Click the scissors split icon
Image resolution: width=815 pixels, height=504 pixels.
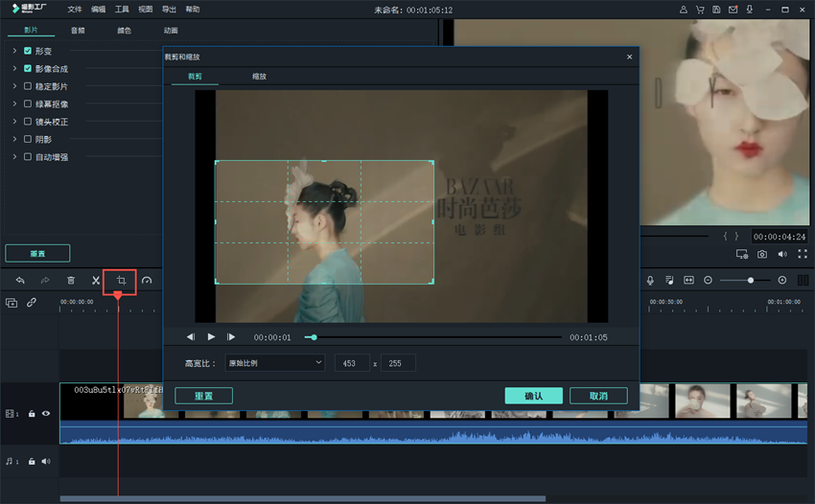[96, 281]
